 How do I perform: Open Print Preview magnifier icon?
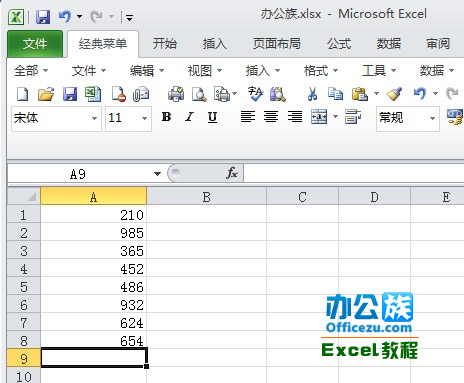point(199,94)
